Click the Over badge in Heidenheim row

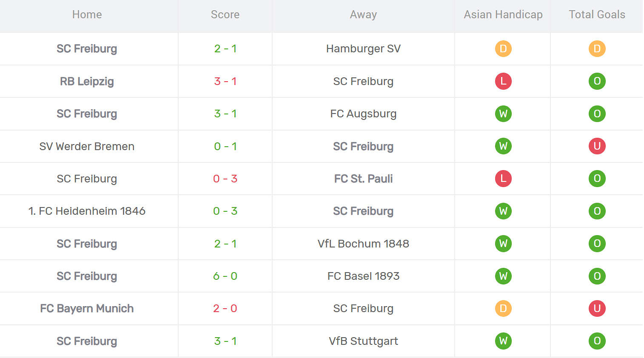(597, 211)
